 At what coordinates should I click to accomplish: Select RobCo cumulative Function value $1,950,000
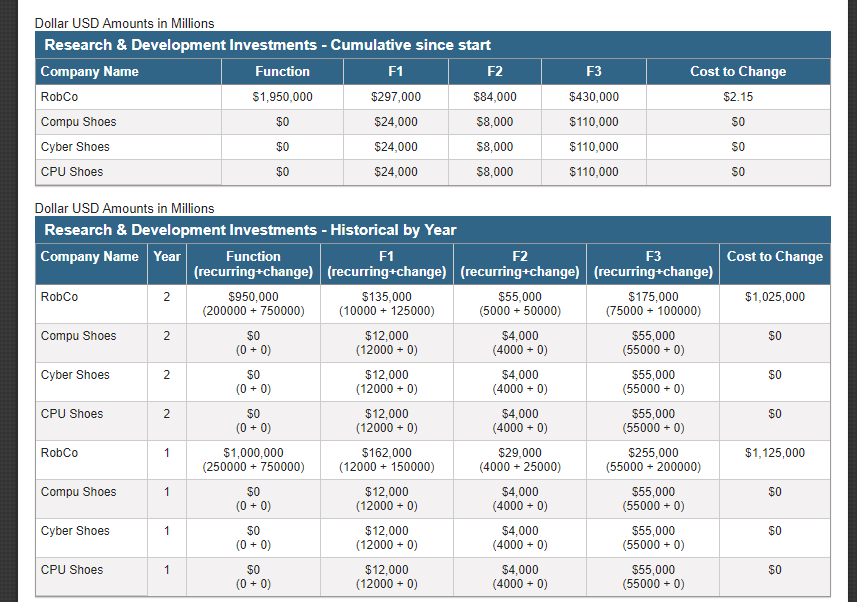tap(282, 97)
